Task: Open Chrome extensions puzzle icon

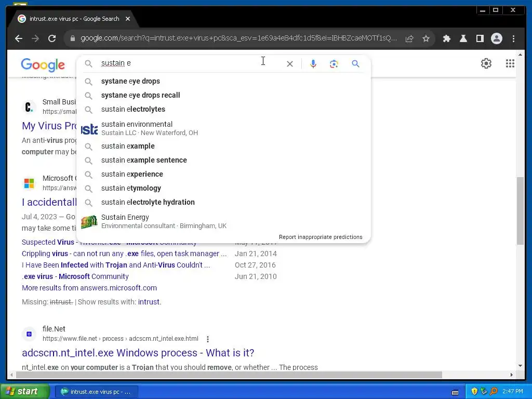Action: click(446, 38)
